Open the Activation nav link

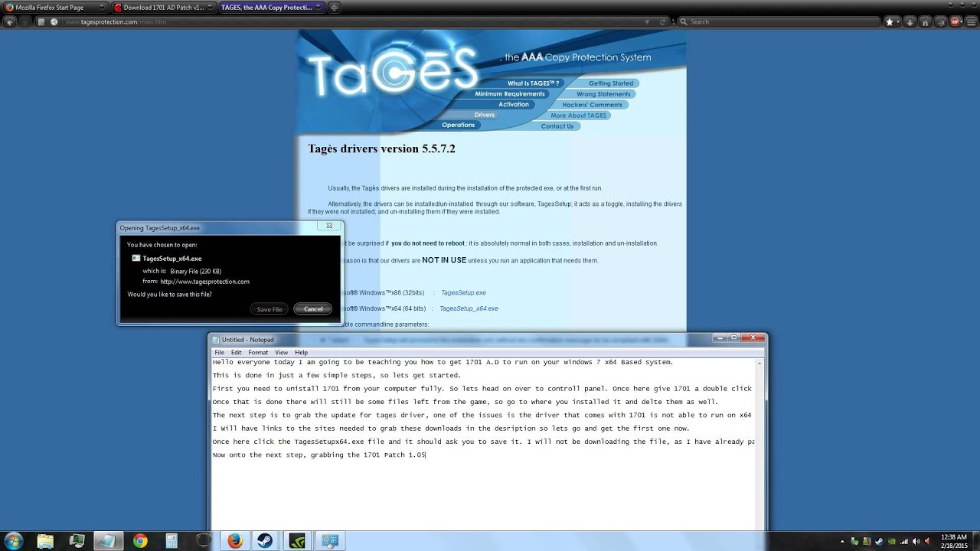pyautogui.click(x=514, y=104)
